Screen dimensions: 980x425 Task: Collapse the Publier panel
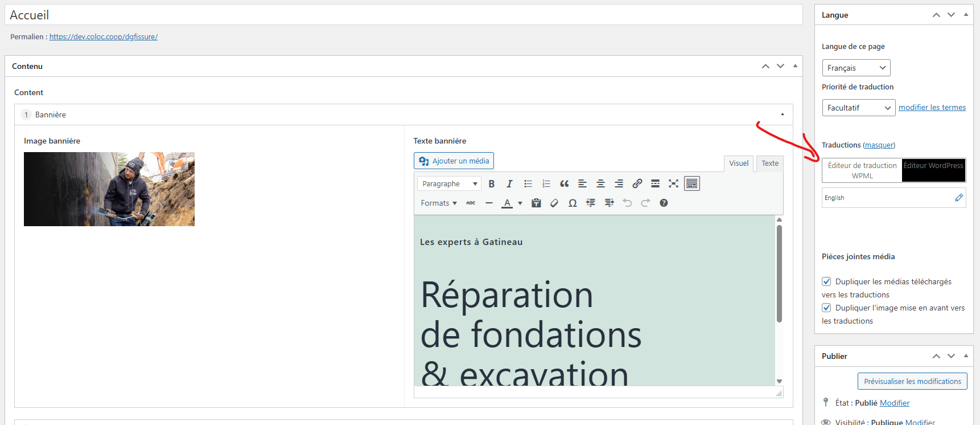[966, 356]
